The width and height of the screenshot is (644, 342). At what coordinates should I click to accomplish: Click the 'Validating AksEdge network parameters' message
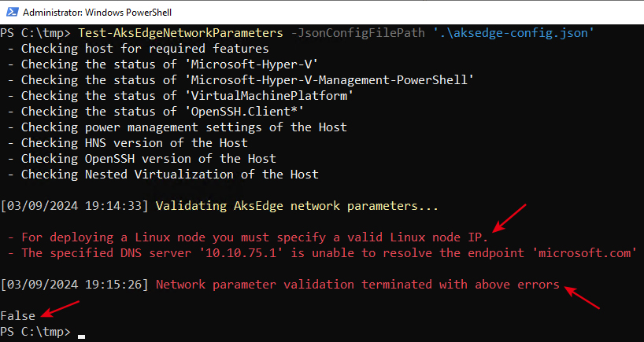(297, 206)
